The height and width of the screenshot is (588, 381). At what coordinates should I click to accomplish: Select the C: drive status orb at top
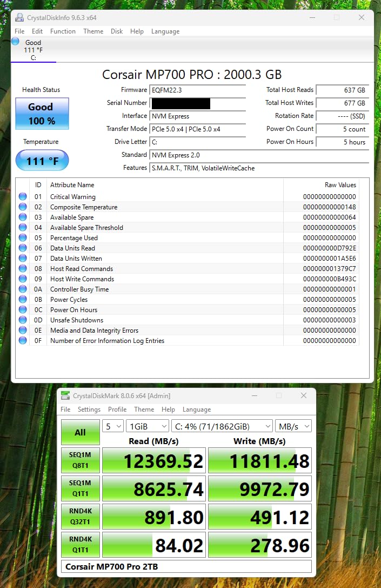(15, 42)
